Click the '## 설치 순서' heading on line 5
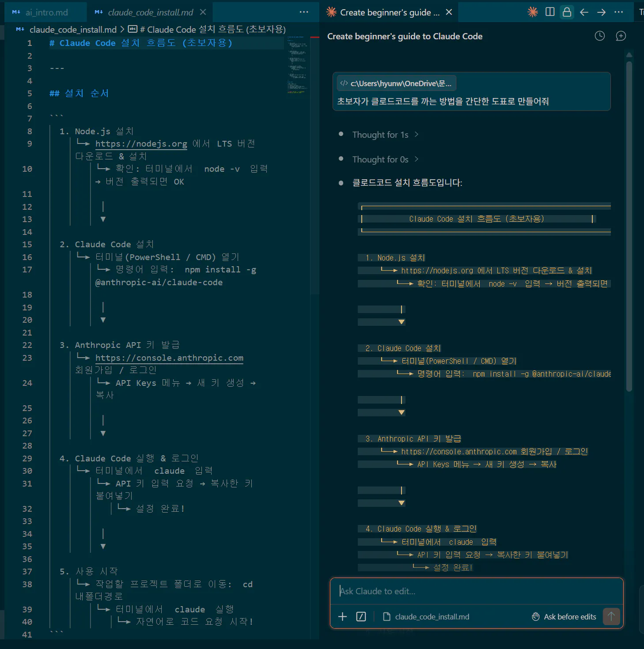 (x=79, y=94)
